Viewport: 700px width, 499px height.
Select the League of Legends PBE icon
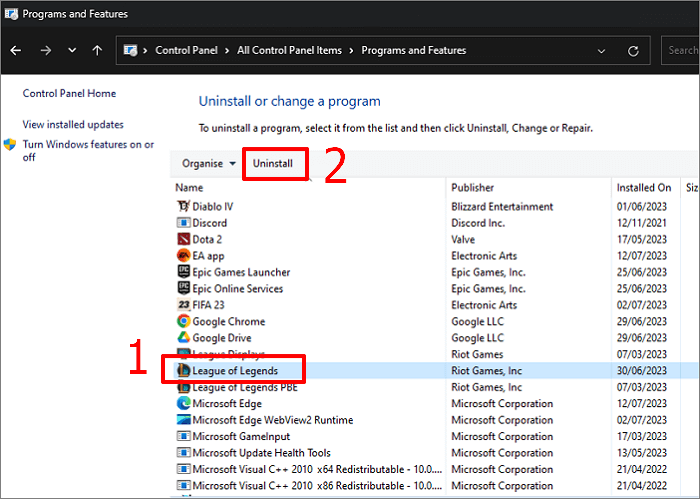[x=183, y=387]
